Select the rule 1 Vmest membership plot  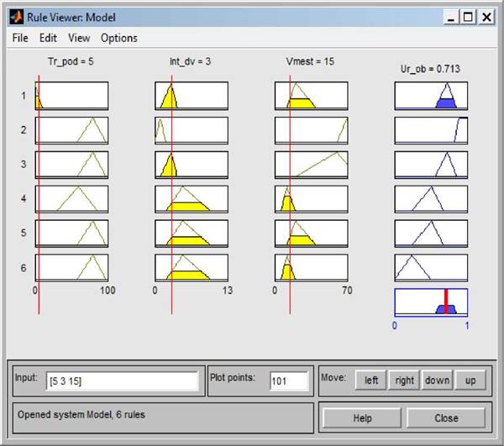(312, 96)
